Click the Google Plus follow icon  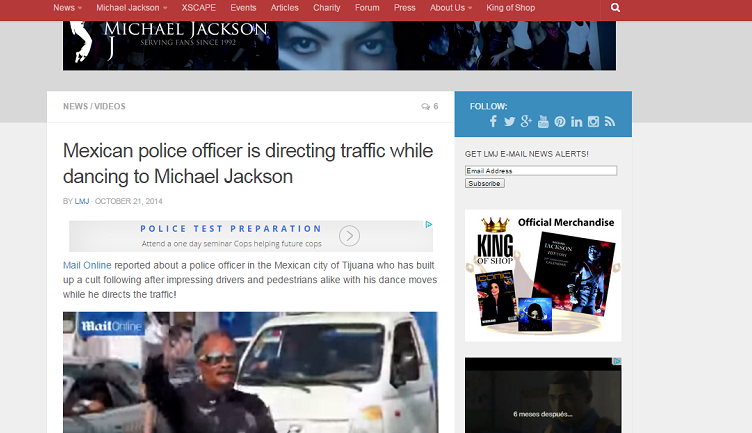pyautogui.click(x=526, y=122)
